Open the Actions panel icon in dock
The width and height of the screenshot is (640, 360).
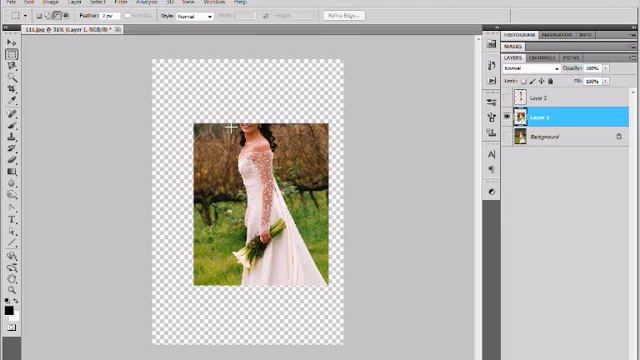click(491, 80)
